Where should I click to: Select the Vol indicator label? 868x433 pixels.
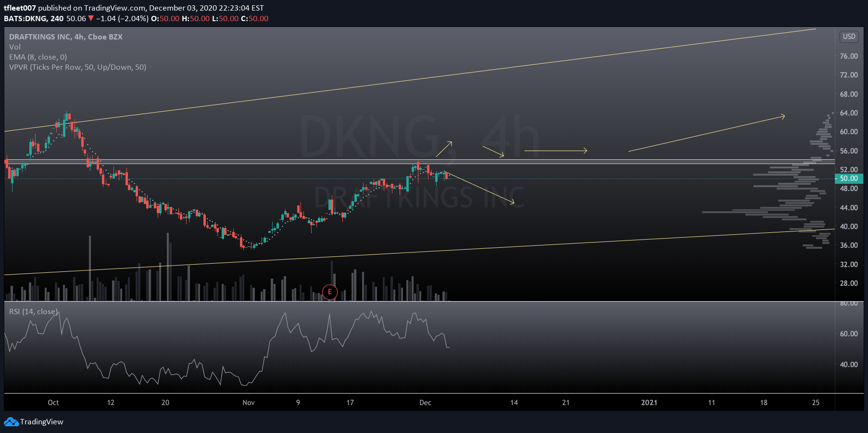[15, 47]
